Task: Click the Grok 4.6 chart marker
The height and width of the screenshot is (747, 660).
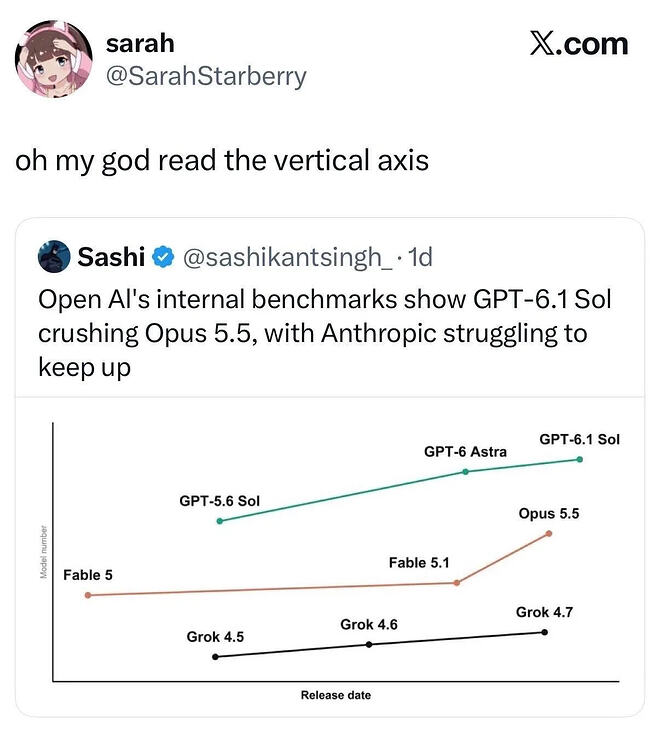Action: 369,644
